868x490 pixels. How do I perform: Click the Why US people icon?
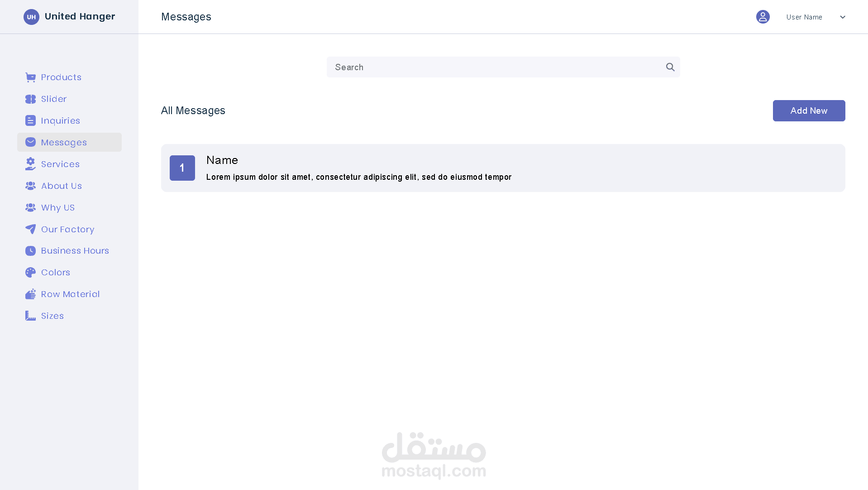(30, 207)
